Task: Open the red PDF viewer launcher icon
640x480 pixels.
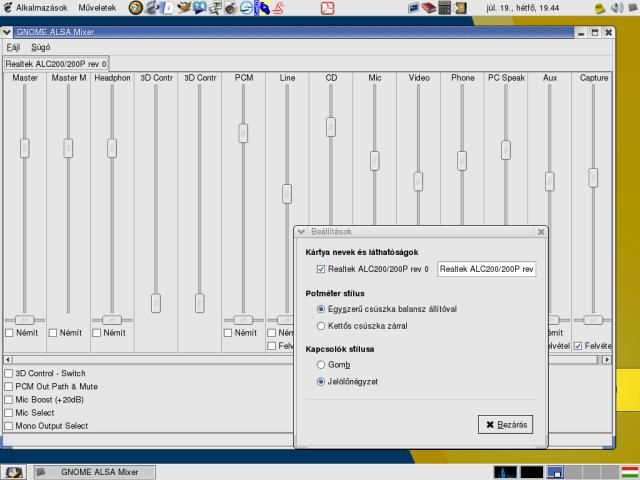Action: (x=328, y=8)
